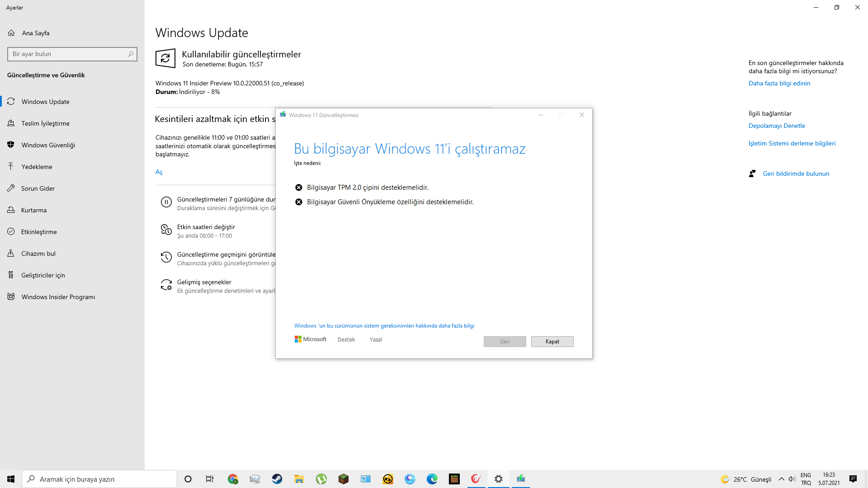Open the volume control in tray

(792, 479)
